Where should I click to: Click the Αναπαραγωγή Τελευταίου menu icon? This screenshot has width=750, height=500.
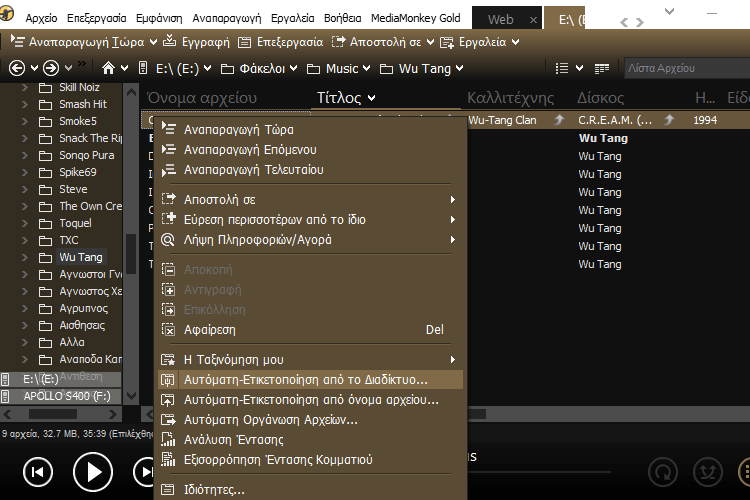(x=168, y=170)
